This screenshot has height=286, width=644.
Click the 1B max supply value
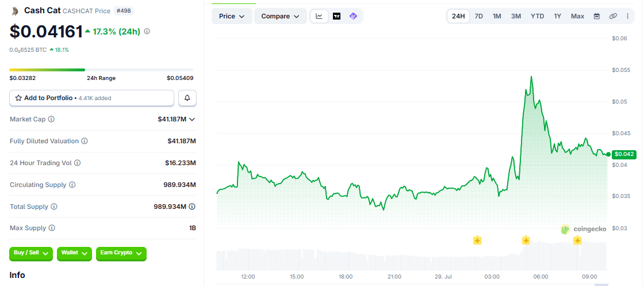click(x=192, y=228)
